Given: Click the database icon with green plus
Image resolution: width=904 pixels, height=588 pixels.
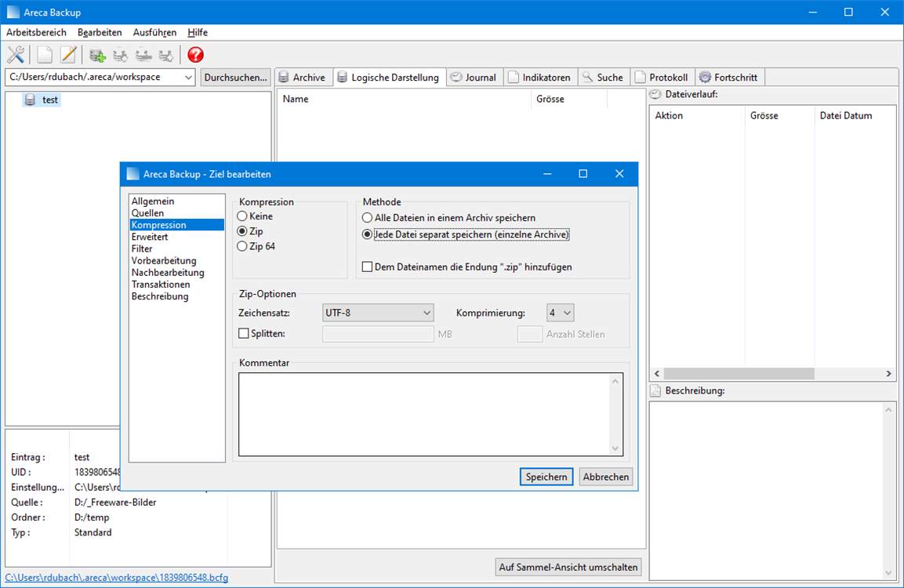Looking at the screenshot, I should 97,56.
